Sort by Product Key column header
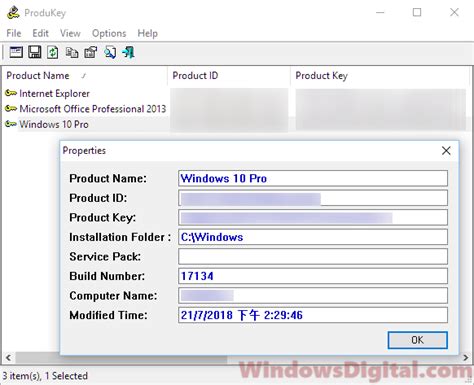 coord(381,76)
